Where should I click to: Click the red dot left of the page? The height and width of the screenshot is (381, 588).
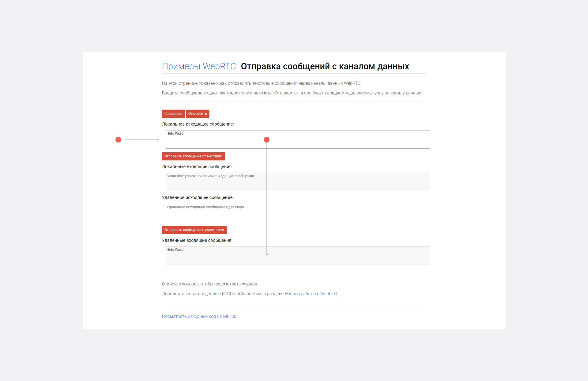coord(118,140)
